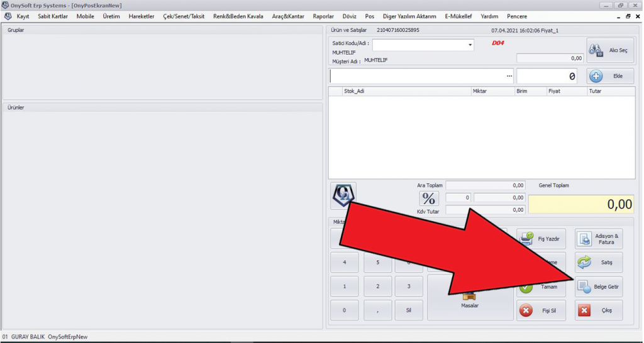Open the Döviz menu

tap(350, 16)
